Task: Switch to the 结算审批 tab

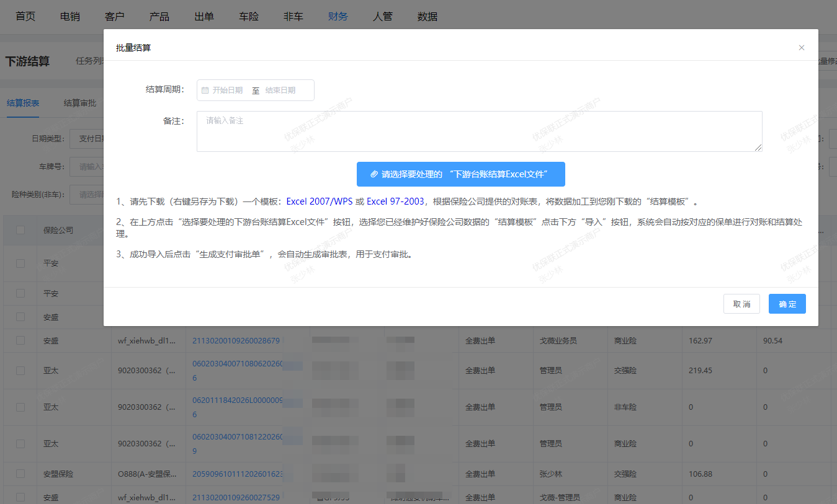Action: point(80,103)
